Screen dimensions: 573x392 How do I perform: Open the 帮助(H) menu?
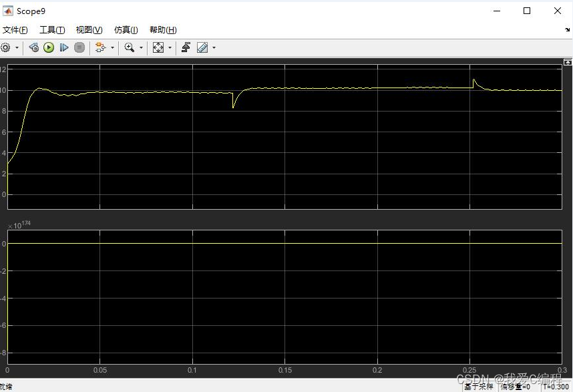click(163, 30)
